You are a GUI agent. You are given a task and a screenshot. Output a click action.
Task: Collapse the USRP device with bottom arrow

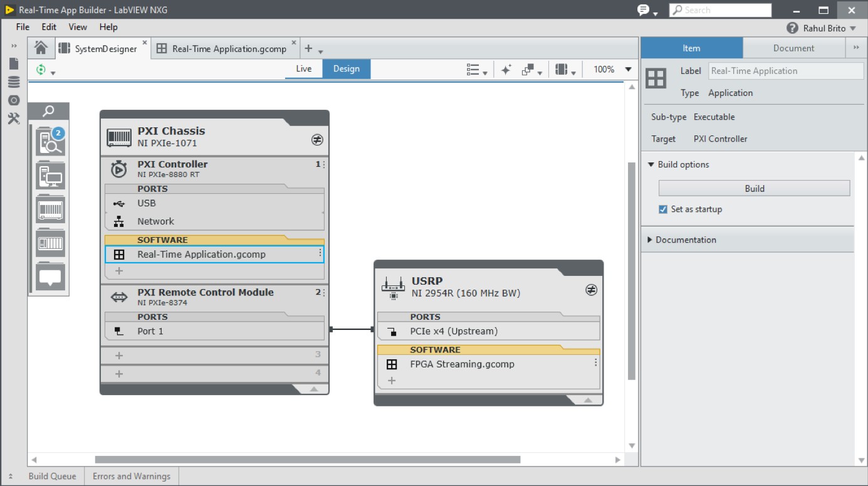(x=588, y=400)
